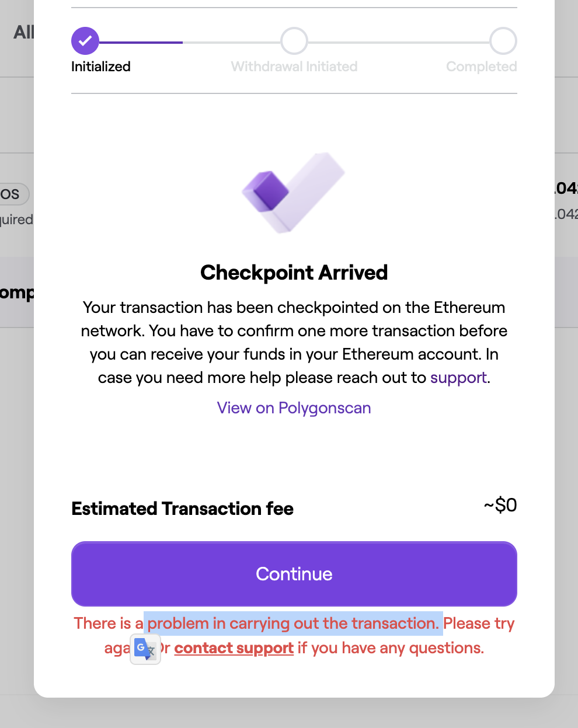
Task: Click the Withdrawal Initiated step circle
Action: [294, 41]
